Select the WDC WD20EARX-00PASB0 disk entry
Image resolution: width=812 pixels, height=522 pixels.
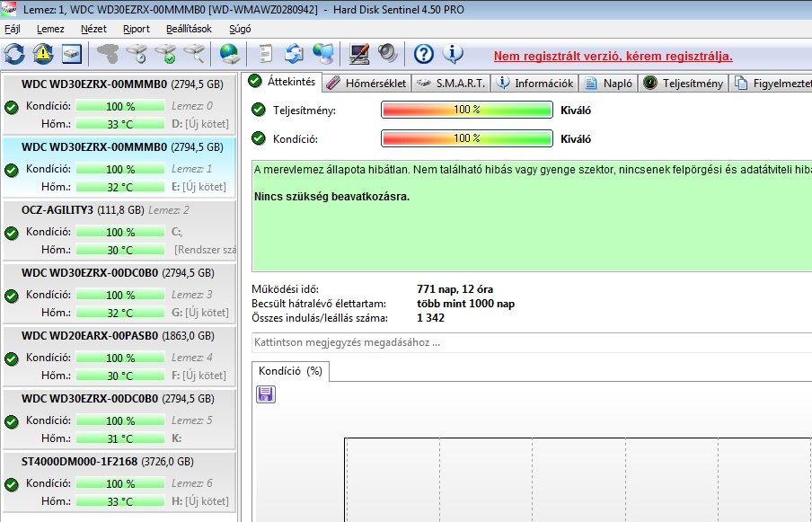(119, 356)
